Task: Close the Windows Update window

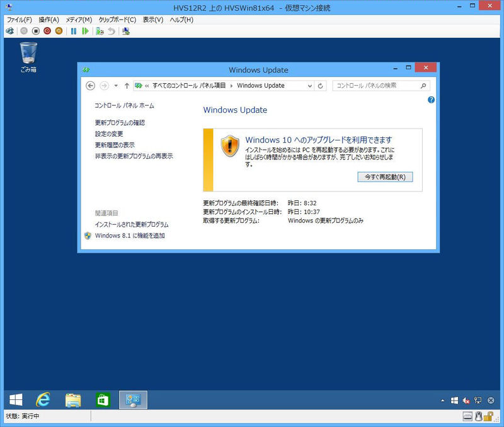Action: tap(426, 67)
